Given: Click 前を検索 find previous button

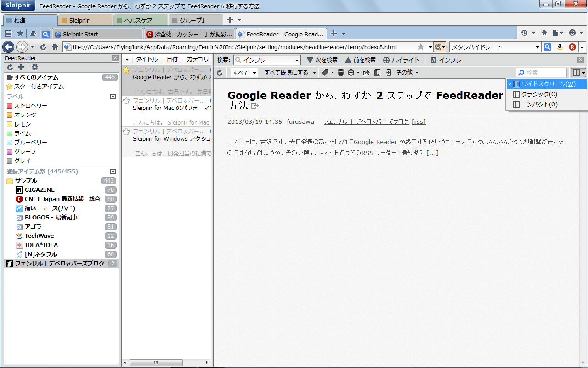Looking at the screenshot, I should pos(361,60).
